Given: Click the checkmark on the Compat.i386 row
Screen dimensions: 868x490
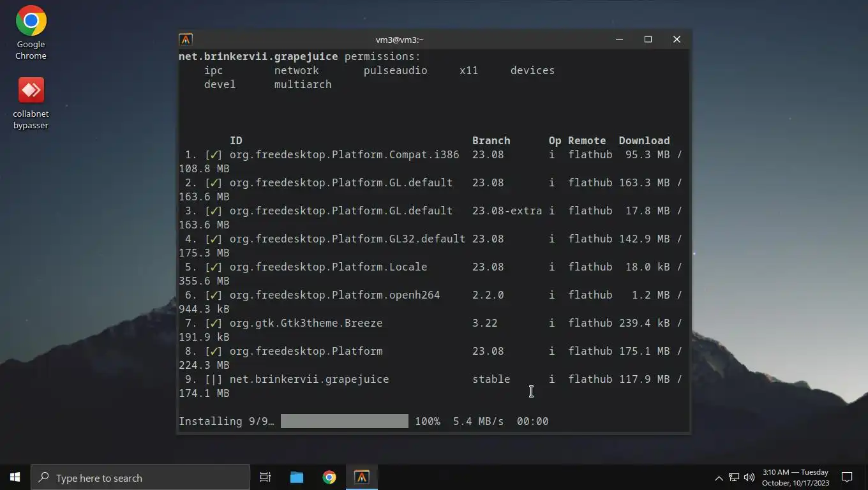Looking at the screenshot, I should (x=214, y=154).
